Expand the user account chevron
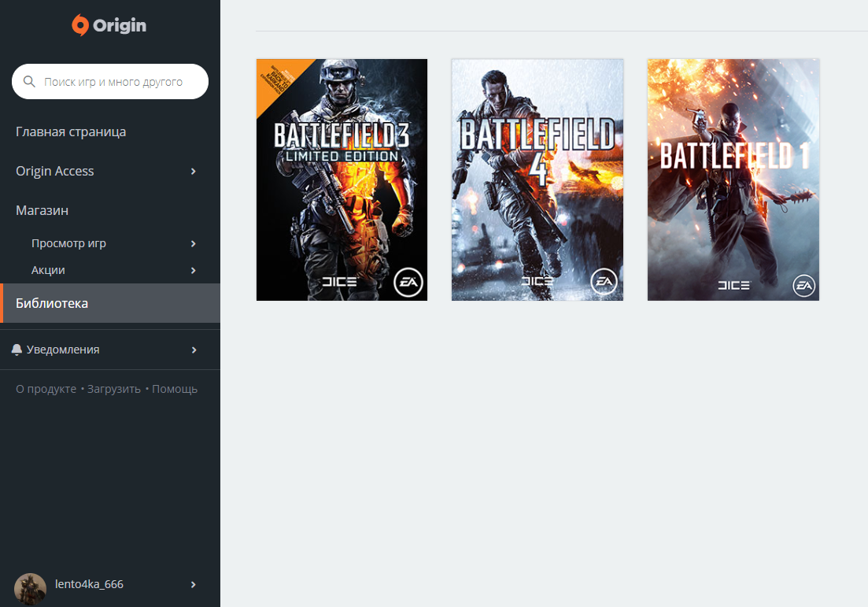Viewport: 868px width, 607px height. (x=194, y=585)
